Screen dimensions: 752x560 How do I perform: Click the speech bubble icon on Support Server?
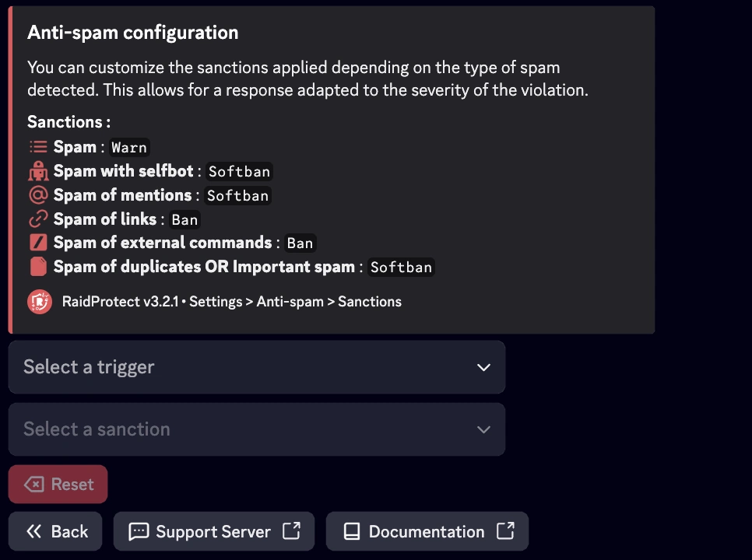pyautogui.click(x=138, y=531)
